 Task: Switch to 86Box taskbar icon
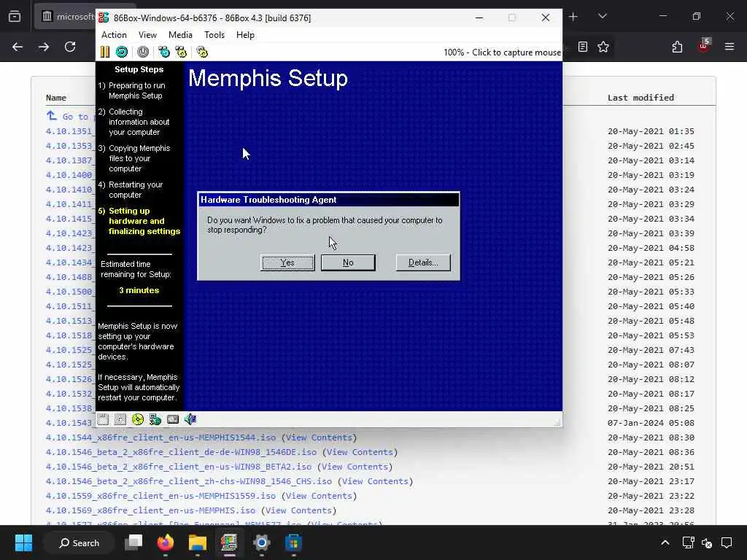tap(229, 542)
